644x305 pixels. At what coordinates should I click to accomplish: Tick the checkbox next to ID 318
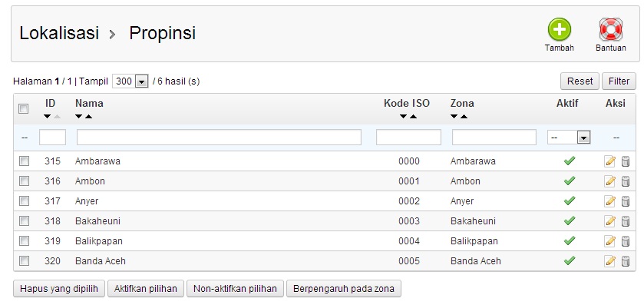[25, 220]
